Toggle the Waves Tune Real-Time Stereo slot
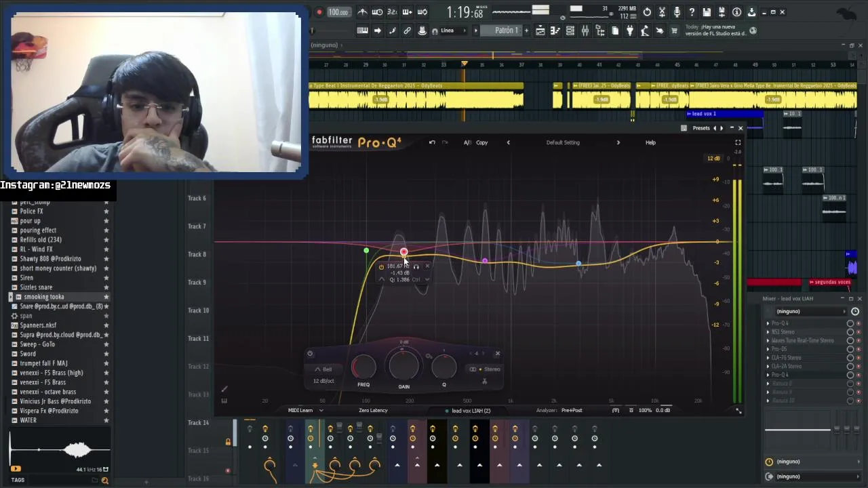Image resolution: width=868 pixels, height=488 pixels. (x=850, y=341)
